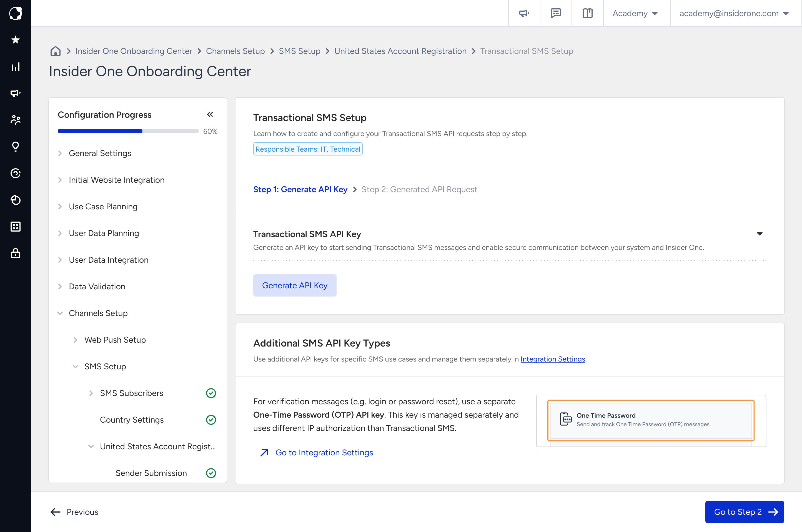Open Sender Submission in the tree
This screenshot has height=532, width=802.
click(151, 473)
